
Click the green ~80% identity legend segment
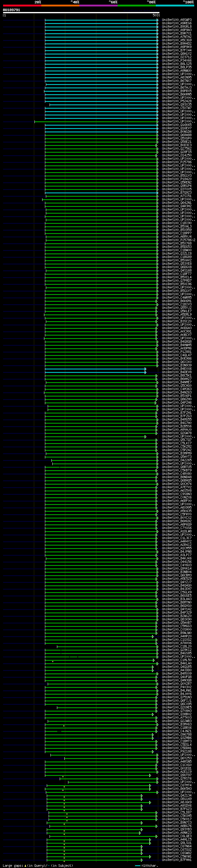tap(137, 6)
